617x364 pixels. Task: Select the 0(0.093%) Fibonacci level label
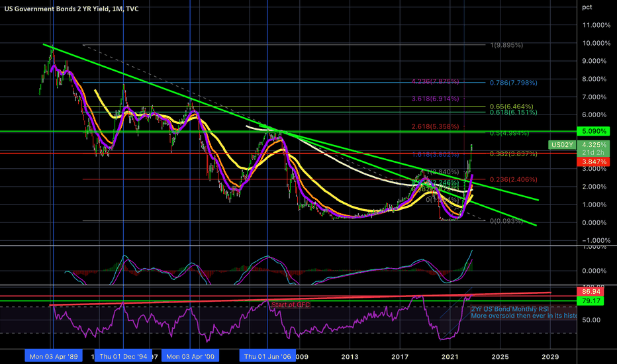click(506, 221)
